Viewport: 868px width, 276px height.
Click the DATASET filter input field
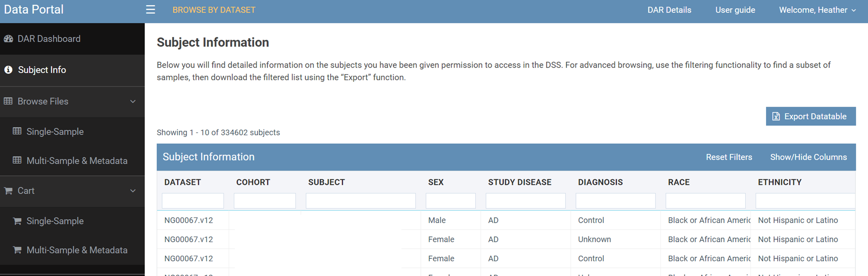point(193,201)
